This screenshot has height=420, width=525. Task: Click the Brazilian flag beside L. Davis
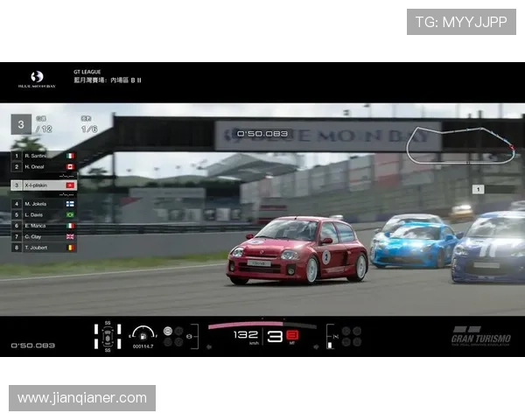click(x=71, y=214)
